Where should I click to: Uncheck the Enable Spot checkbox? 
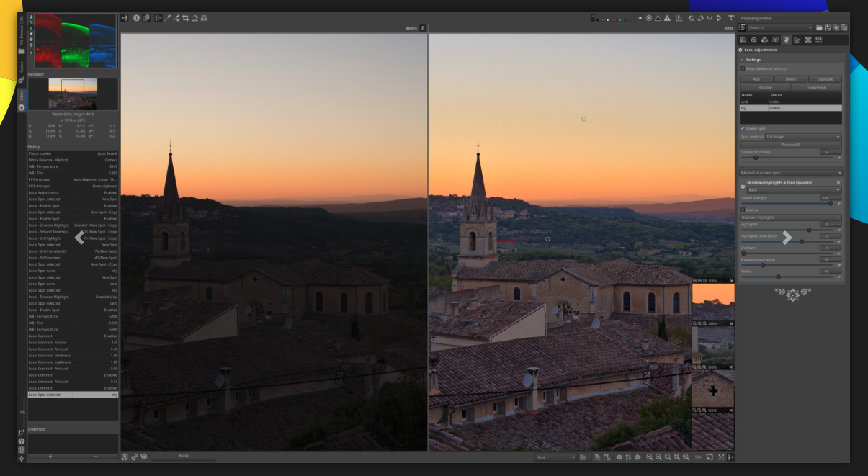click(743, 128)
